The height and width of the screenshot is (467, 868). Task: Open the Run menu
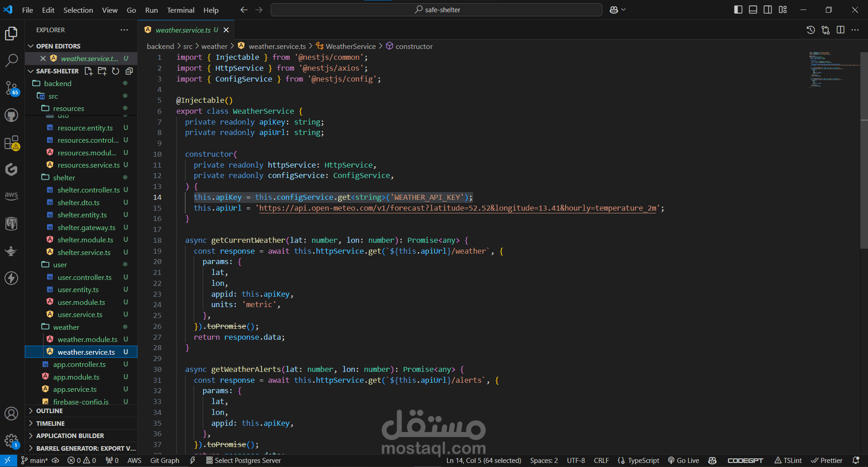click(151, 10)
